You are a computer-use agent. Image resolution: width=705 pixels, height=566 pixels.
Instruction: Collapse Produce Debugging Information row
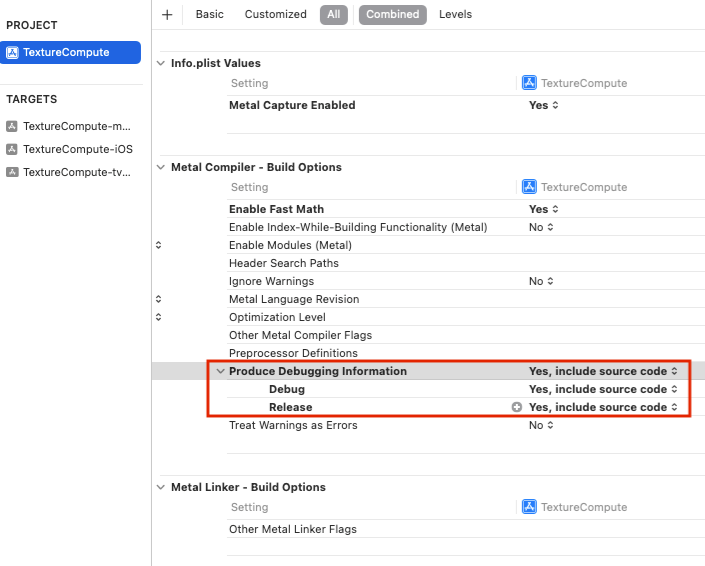coord(220,371)
